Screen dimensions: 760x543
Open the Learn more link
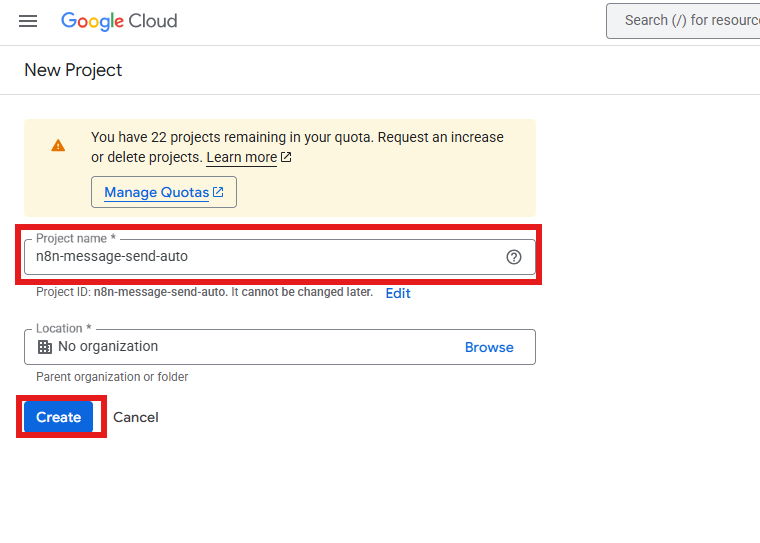(241, 157)
